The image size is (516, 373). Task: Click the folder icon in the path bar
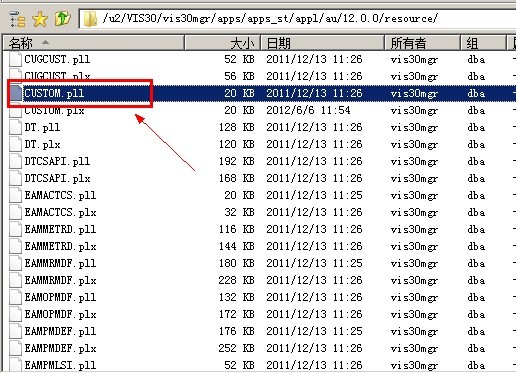coord(90,19)
